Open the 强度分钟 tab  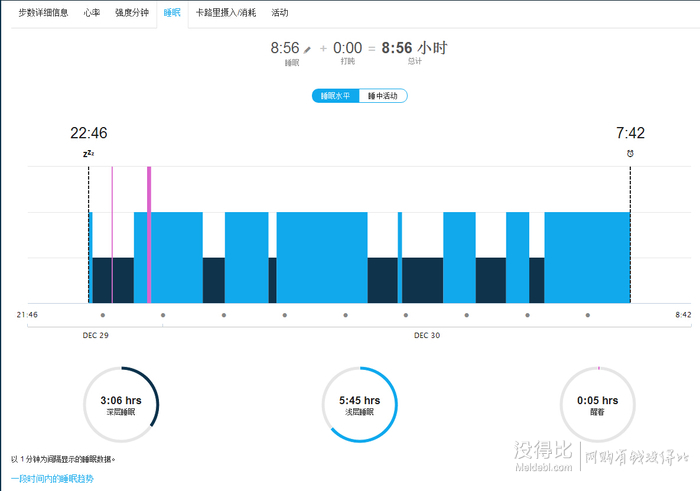132,13
